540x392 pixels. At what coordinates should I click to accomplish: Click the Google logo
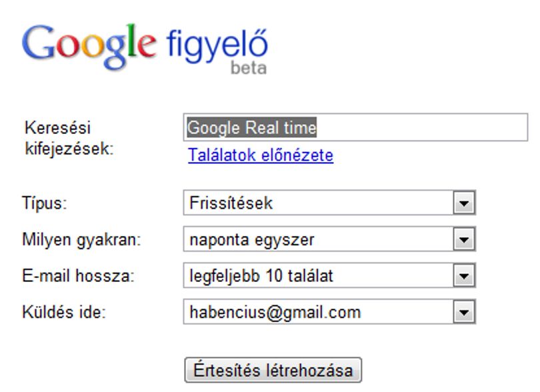(x=89, y=47)
